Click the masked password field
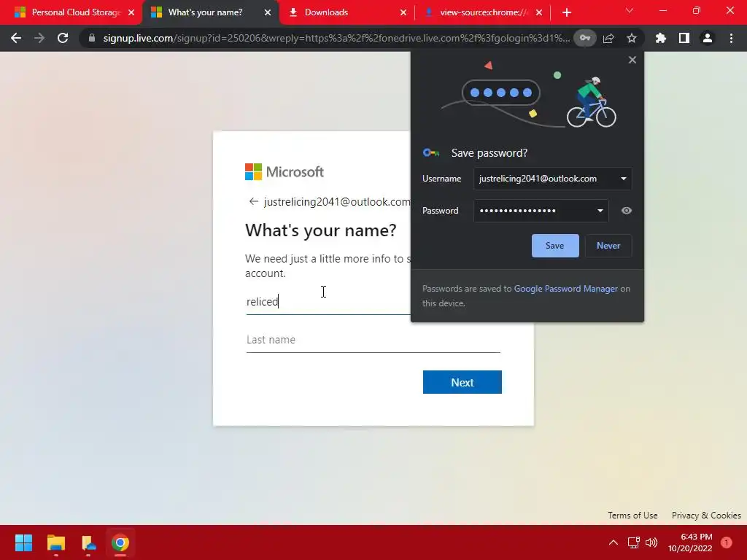This screenshot has height=560, width=747. 541,211
